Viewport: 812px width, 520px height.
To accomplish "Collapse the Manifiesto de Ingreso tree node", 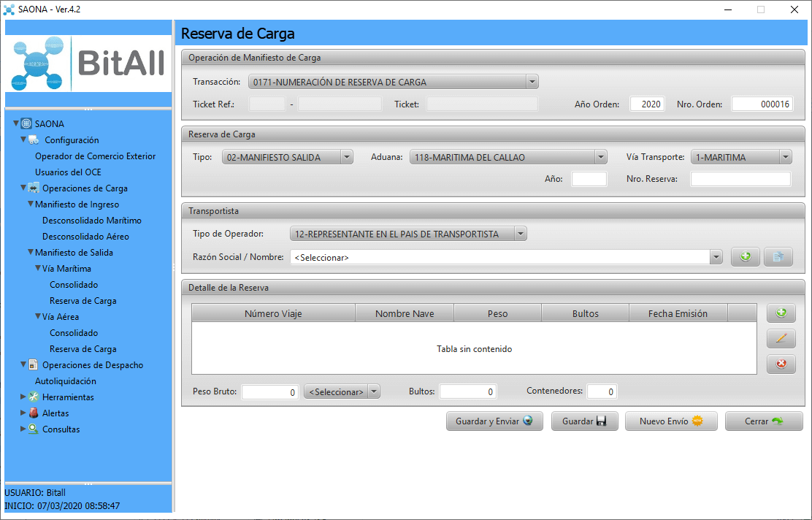I will click(x=31, y=204).
